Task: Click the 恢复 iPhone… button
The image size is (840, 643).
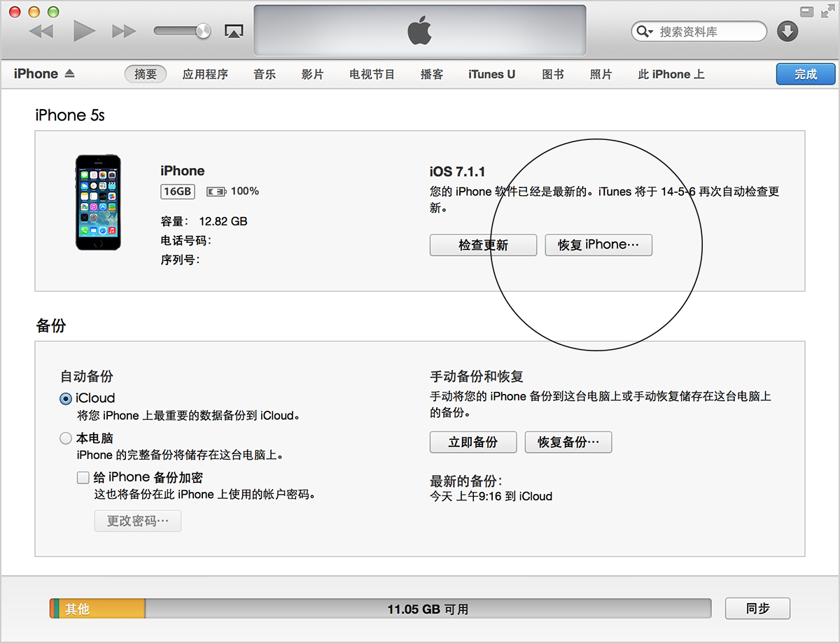Action: click(598, 245)
